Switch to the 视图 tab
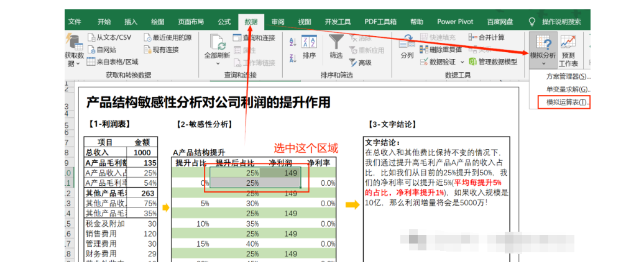This screenshot has width=644, height=269. pyautogui.click(x=305, y=22)
